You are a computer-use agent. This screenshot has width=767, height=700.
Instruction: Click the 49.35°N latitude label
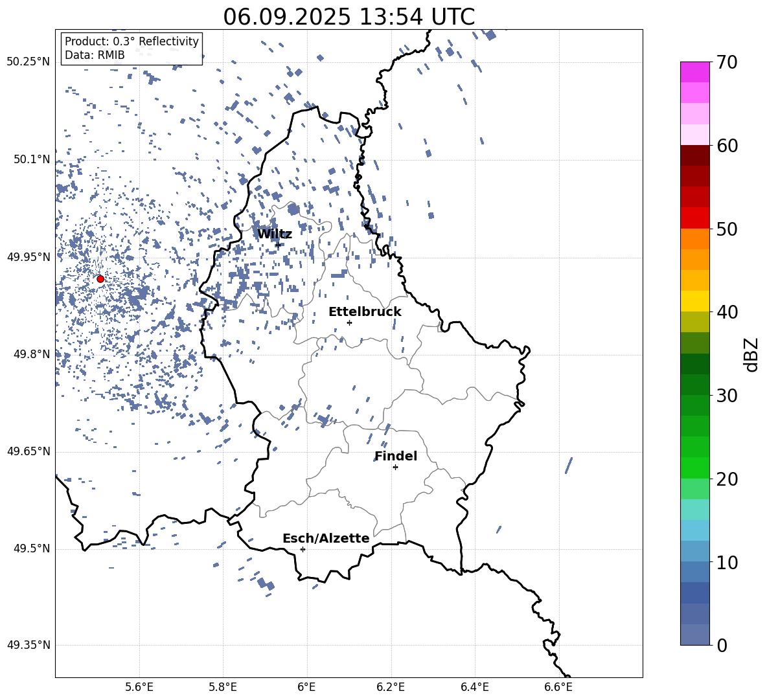tap(29, 645)
